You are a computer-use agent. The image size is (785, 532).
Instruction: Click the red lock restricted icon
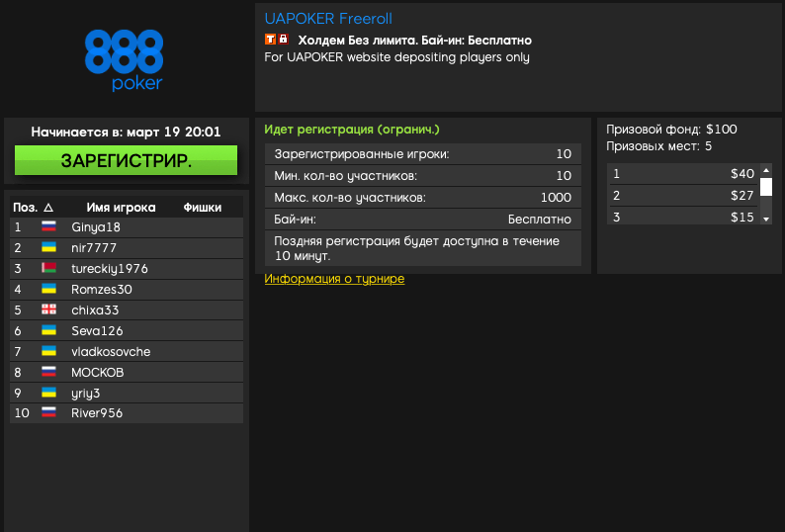284,39
